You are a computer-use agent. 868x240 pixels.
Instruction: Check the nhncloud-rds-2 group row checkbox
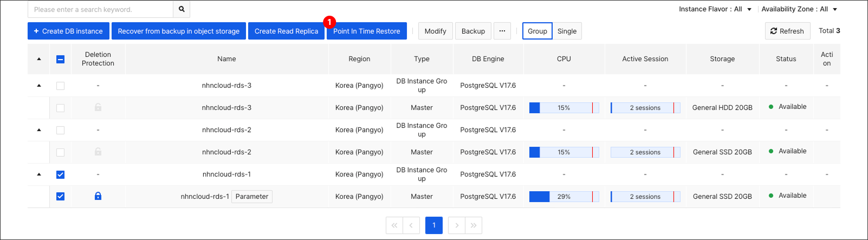tap(60, 130)
